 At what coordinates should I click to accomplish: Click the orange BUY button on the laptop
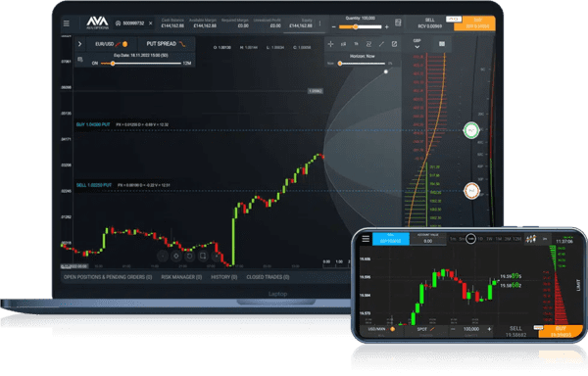click(x=474, y=23)
